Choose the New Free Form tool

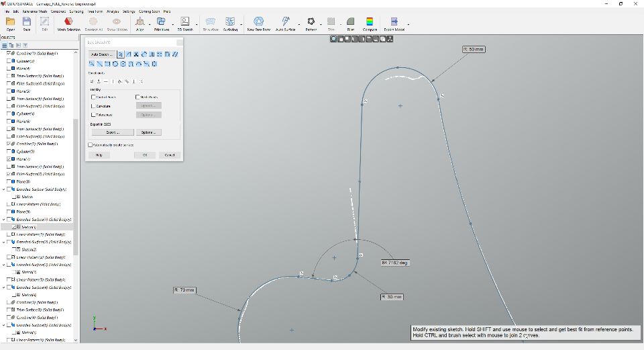tap(259, 24)
